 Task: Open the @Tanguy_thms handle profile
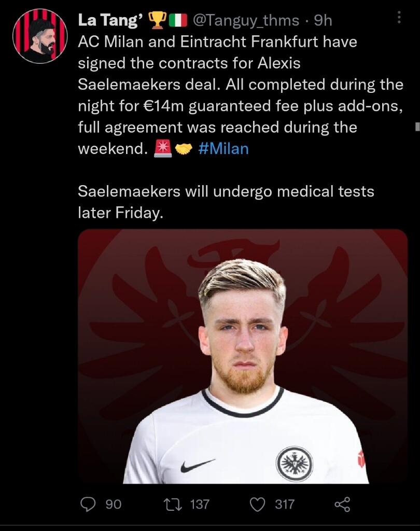(x=246, y=21)
